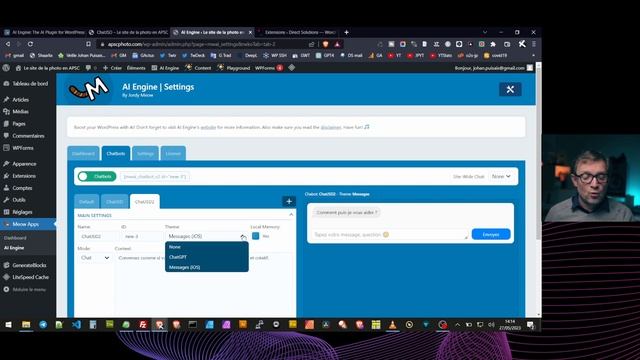This screenshot has height=360, width=640.
Task: Open the Site Wide Chat None dropdown
Action: (x=501, y=176)
